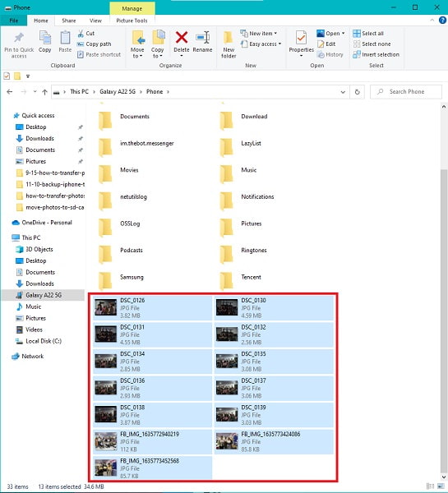Rename the selected item
448x493 pixels.
tap(202, 42)
